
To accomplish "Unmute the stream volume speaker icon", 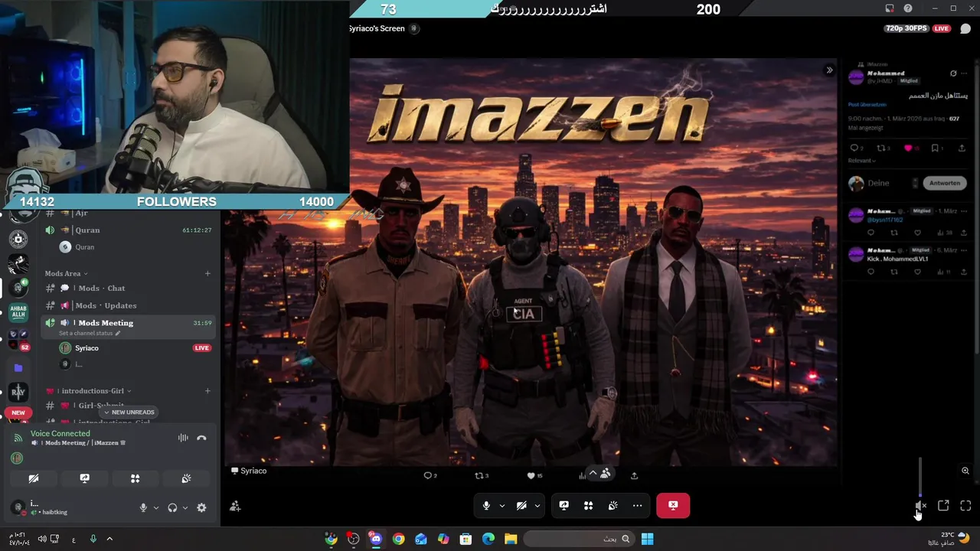I will pos(920,505).
